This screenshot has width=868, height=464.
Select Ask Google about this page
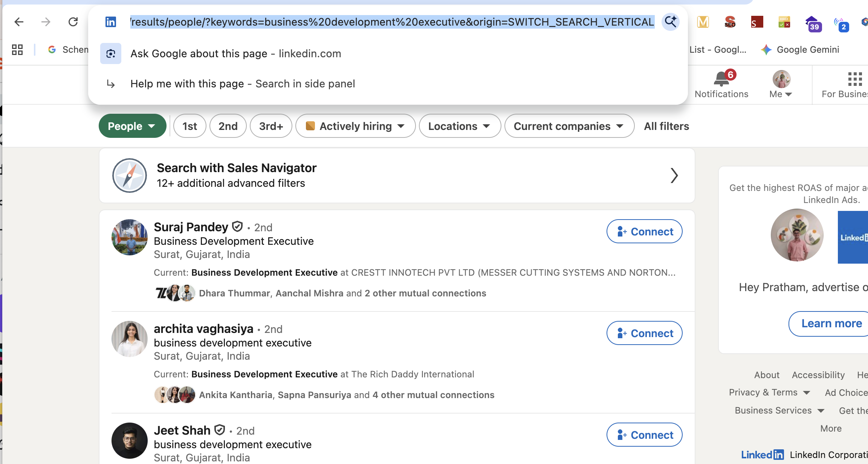click(235, 53)
